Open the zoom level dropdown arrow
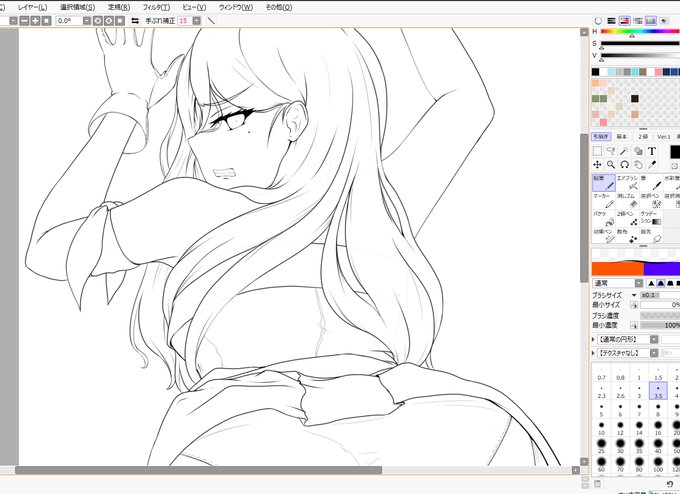The width and height of the screenshot is (680, 494). tap(13, 21)
